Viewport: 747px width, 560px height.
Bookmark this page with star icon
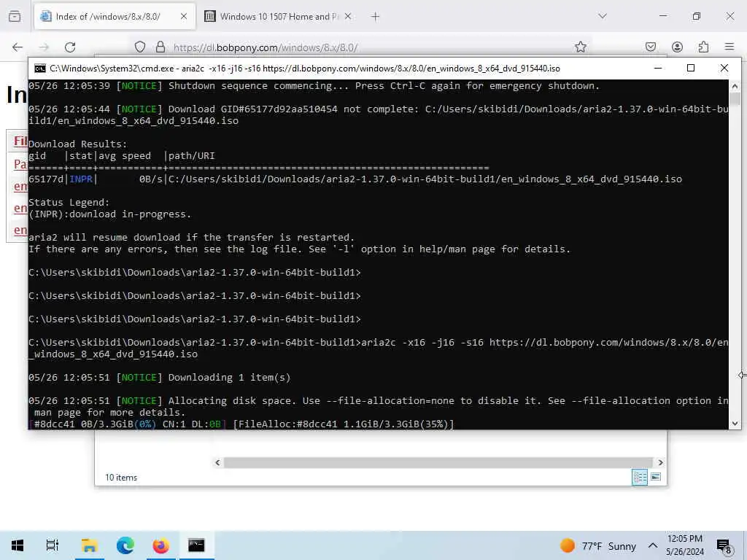point(580,47)
